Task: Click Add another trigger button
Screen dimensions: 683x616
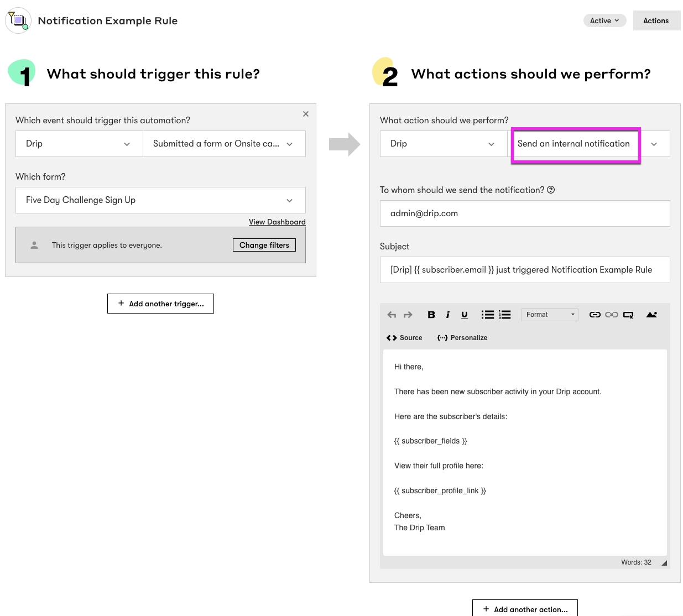Action: tap(160, 304)
